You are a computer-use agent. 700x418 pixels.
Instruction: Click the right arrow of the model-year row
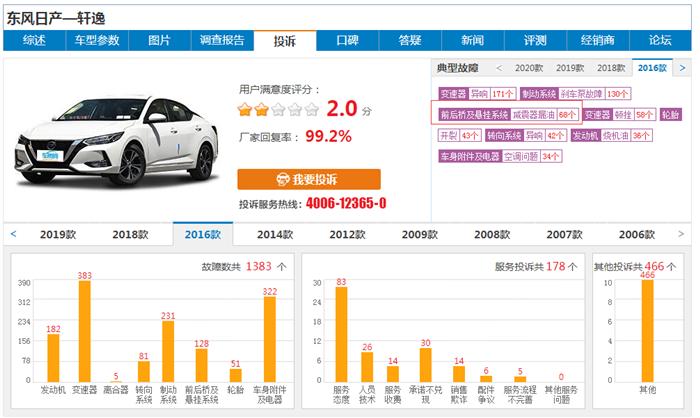tap(681, 234)
